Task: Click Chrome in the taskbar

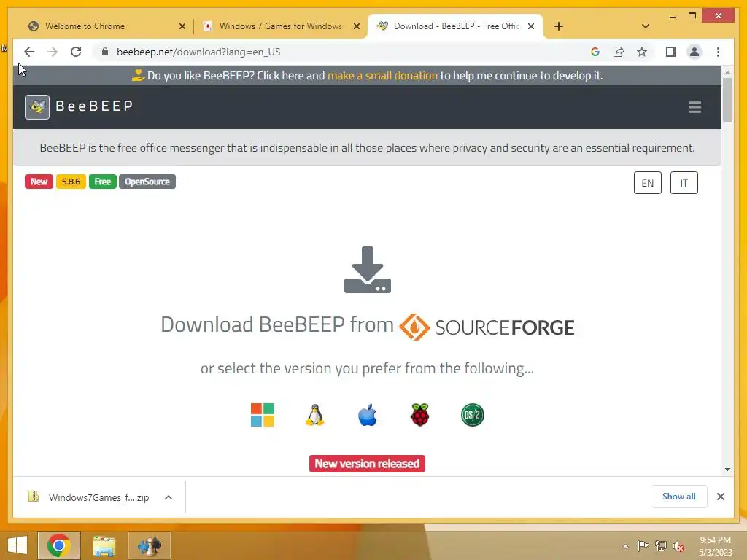Action: click(59, 545)
